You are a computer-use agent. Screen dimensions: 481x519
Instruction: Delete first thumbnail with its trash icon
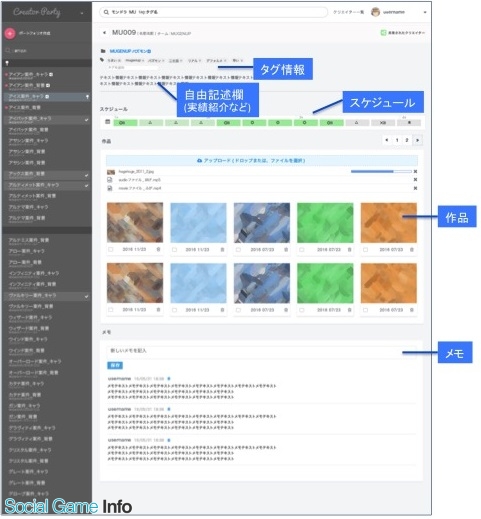(158, 249)
